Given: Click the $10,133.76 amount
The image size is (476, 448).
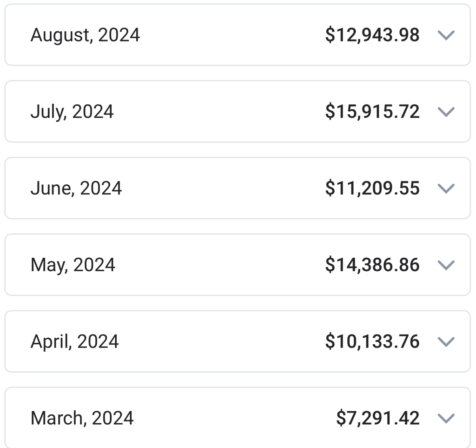Looking at the screenshot, I should [372, 342].
